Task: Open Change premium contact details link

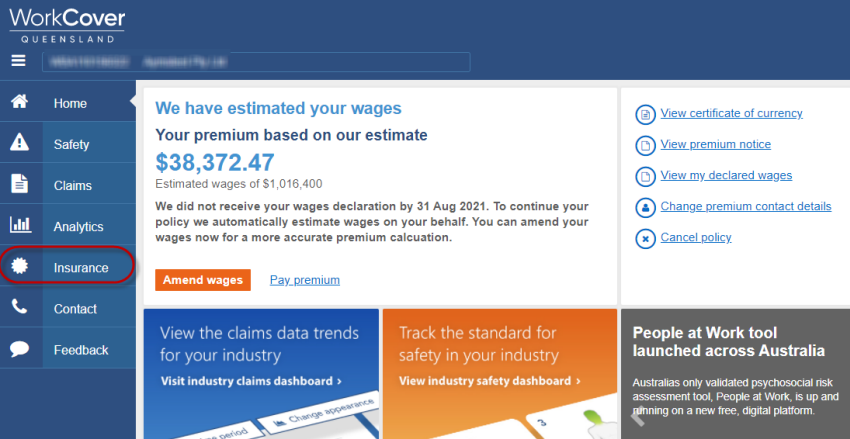Action: pyautogui.click(x=746, y=206)
